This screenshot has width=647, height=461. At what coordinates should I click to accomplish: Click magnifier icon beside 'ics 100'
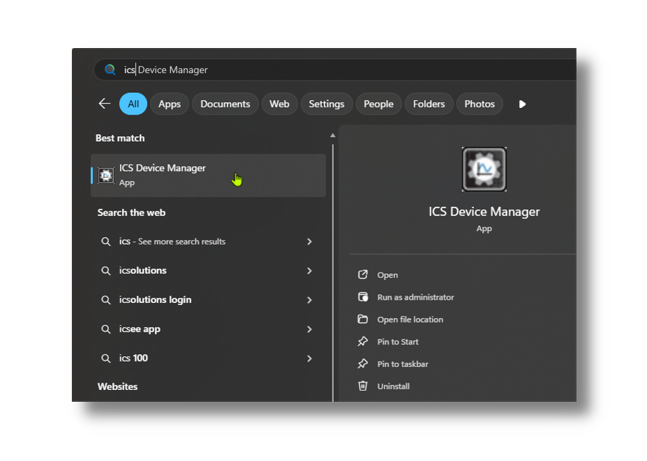pos(106,359)
